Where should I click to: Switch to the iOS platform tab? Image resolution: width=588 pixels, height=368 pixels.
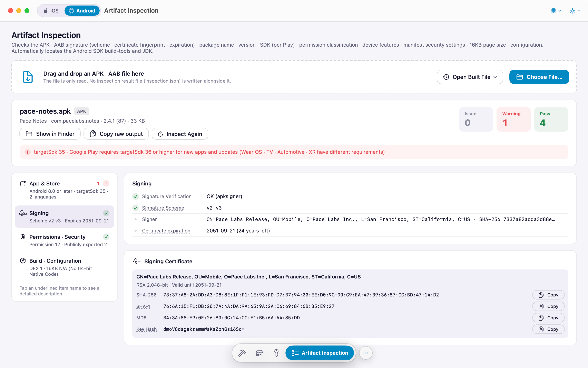pyautogui.click(x=51, y=11)
